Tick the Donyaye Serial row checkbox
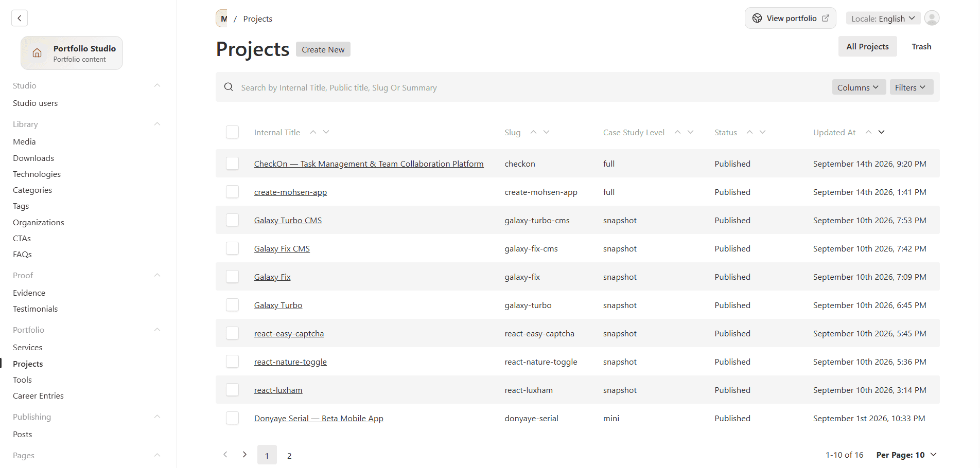 coord(232,418)
